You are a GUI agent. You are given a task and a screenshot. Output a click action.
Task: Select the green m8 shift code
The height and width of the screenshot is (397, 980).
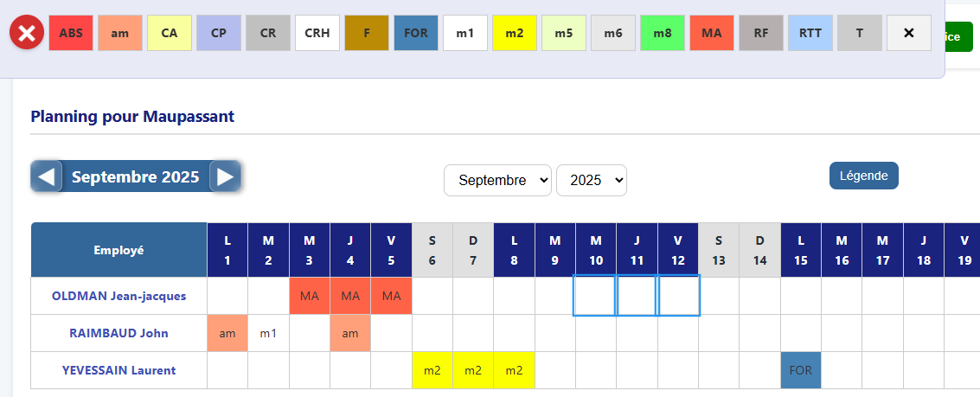[663, 33]
